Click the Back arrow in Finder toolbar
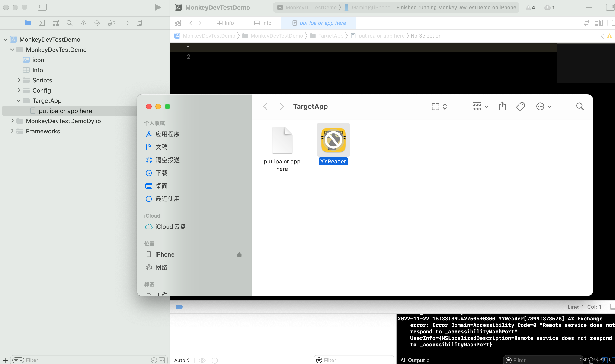 [x=265, y=106]
